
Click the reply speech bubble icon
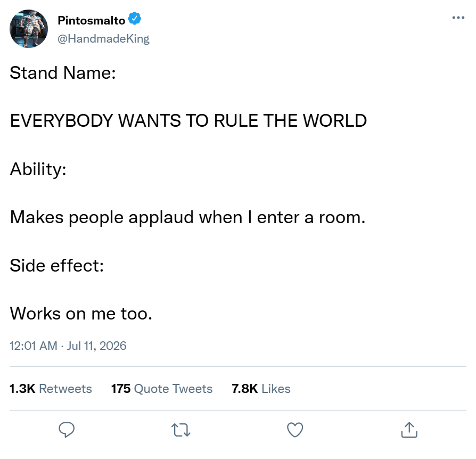coord(67,430)
